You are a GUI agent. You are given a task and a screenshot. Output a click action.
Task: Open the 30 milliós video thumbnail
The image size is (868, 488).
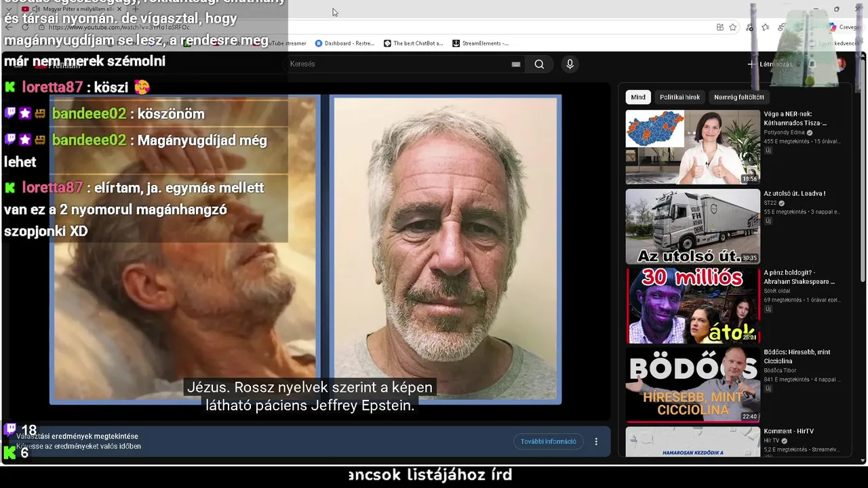coord(692,306)
